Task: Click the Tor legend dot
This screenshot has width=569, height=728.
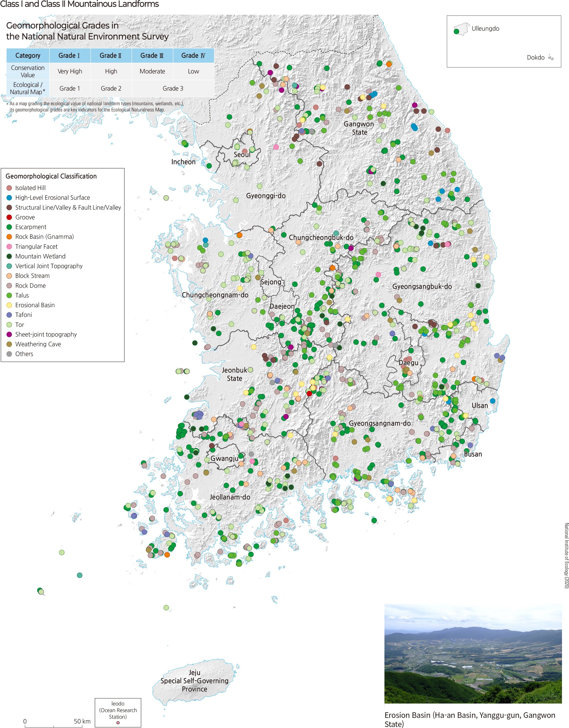Action: pos(9,325)
